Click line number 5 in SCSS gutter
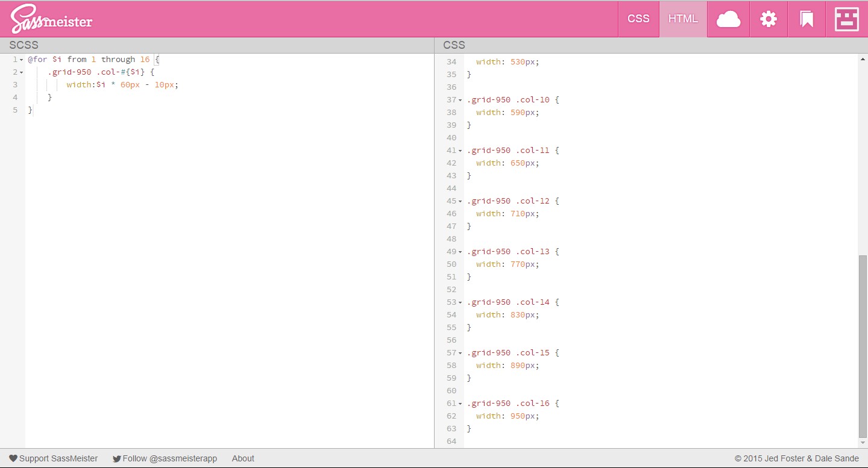 point(15,110)
